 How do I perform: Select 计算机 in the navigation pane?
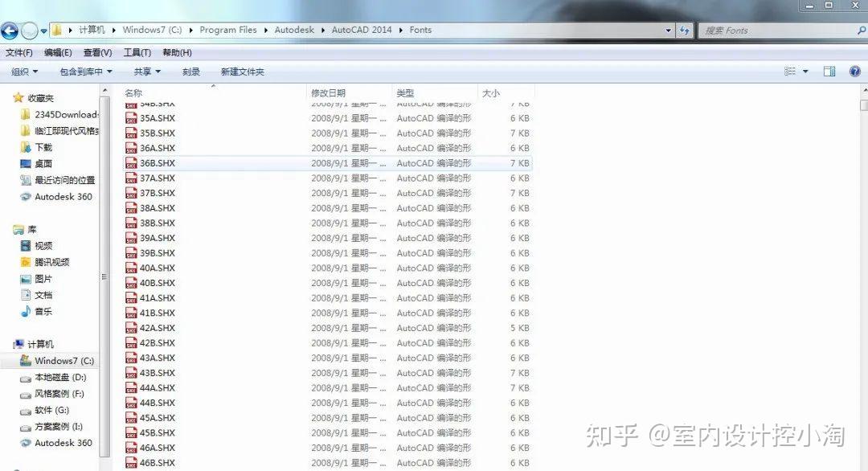click(x=34, y=344)
